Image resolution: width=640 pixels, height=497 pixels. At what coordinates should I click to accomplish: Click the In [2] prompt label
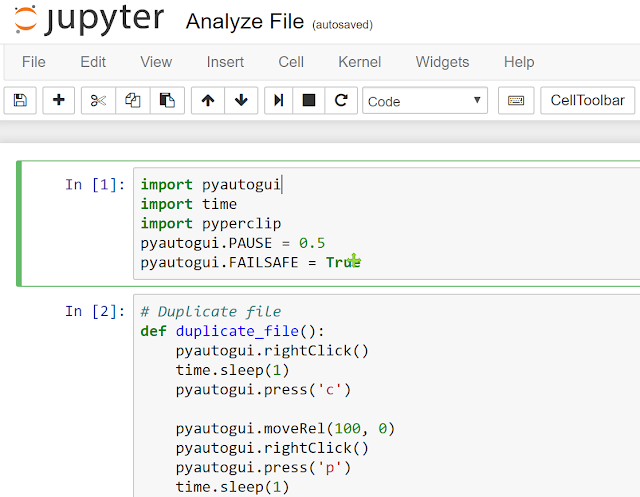(x=95, y=311)
